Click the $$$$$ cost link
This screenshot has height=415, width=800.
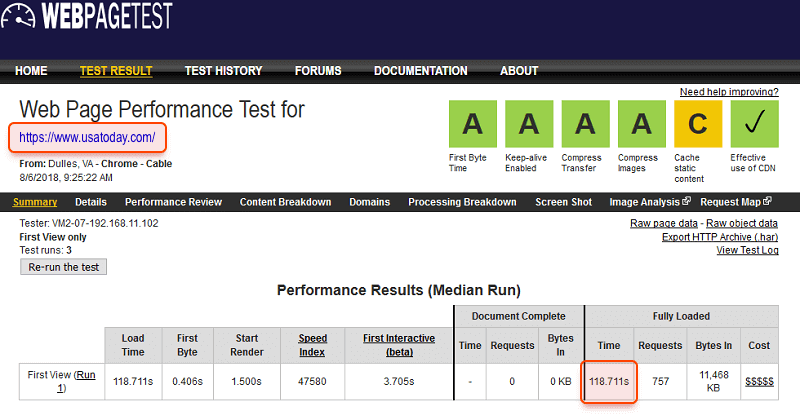pos(759,381)
